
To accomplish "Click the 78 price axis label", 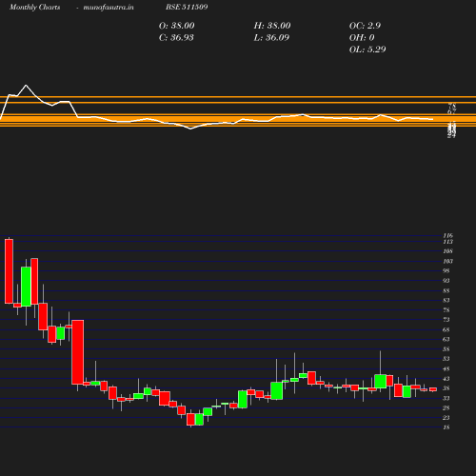I will pyautogui.click(x=446, y=310).
